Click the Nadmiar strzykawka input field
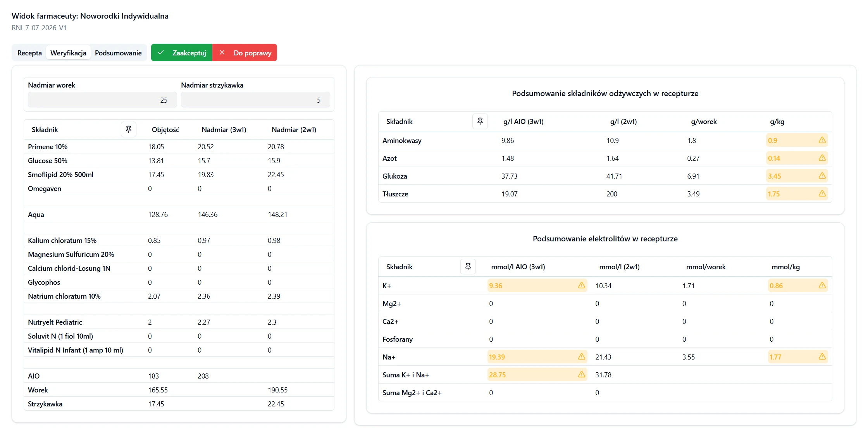868x437 pixels. pyautogui.click(x=255, y=100)
